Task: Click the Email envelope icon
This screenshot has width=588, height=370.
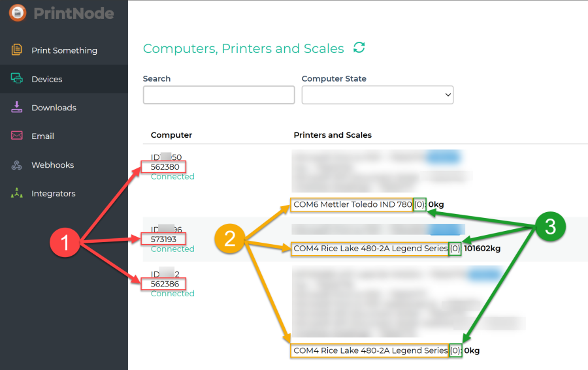Action: pyautogui.click(x=17, y=136)
